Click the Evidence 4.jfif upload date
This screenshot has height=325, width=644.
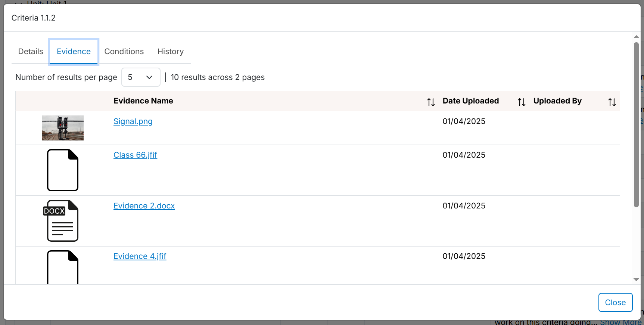click(464, 256)
